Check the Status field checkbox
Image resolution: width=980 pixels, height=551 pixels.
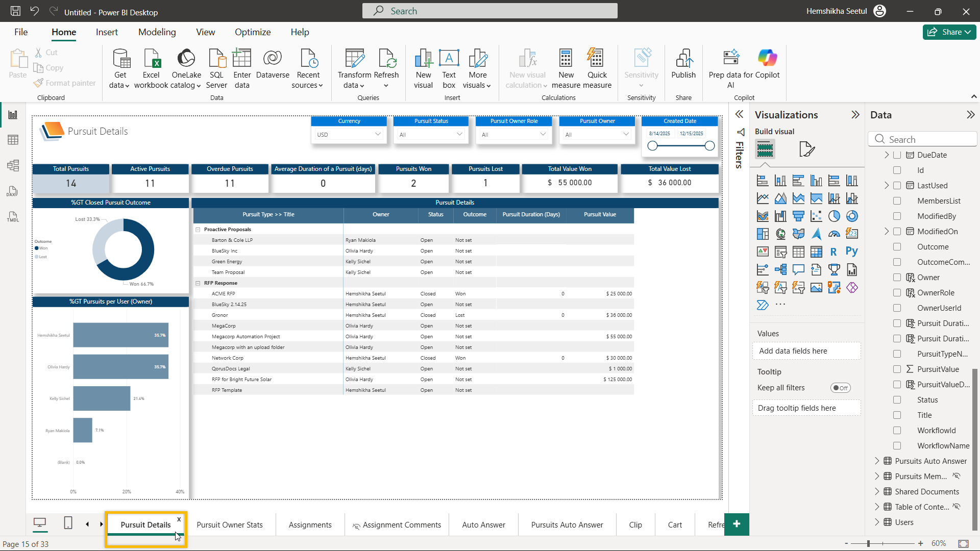tap(897, 400)
